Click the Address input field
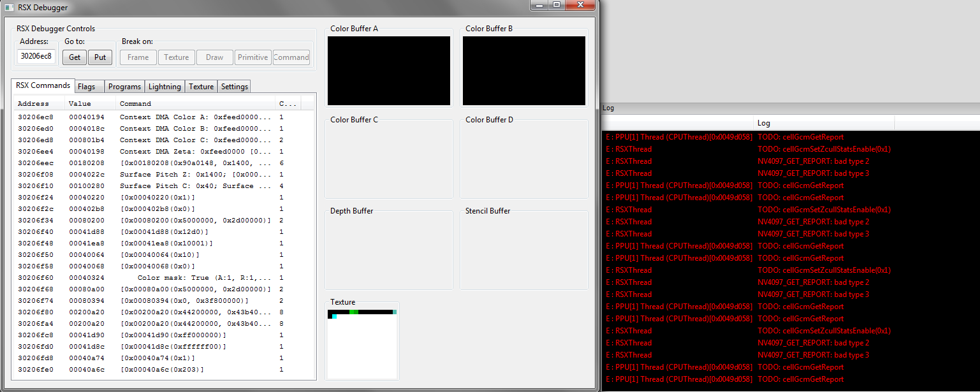Image resolution: width=980 pixels, height=392 pixels. pos(36,56)
